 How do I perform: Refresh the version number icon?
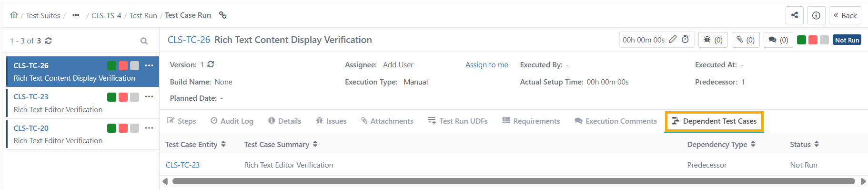click(x=211, y=64)
